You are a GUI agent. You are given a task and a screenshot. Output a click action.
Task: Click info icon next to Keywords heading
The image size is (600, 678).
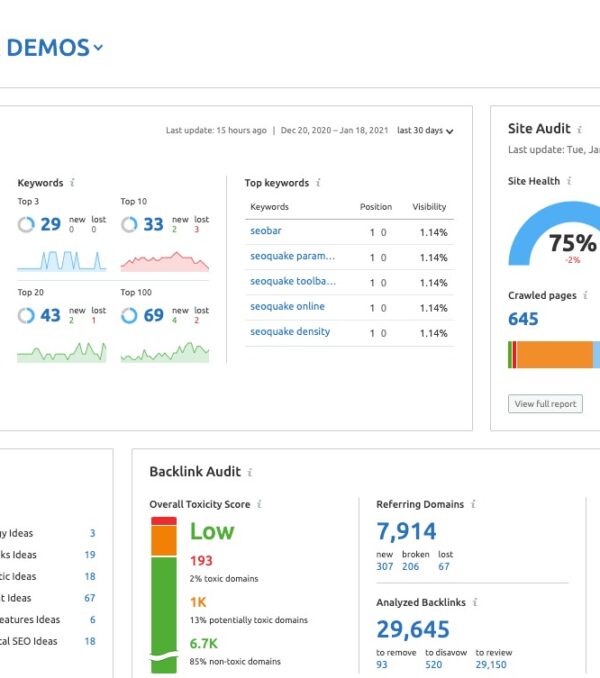point(73,183)
